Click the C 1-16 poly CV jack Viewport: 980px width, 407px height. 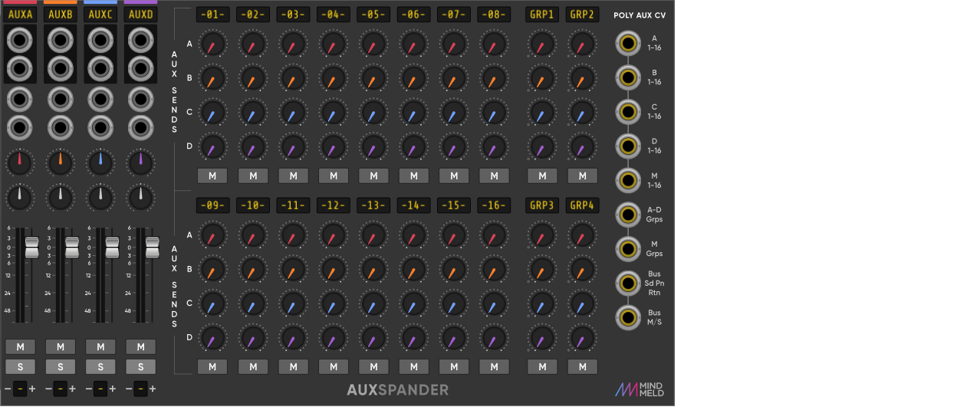click(x=629, y=112)
